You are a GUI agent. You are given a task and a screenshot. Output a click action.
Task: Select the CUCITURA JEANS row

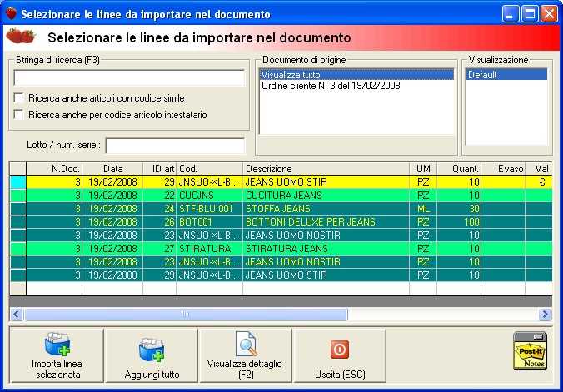281,196
